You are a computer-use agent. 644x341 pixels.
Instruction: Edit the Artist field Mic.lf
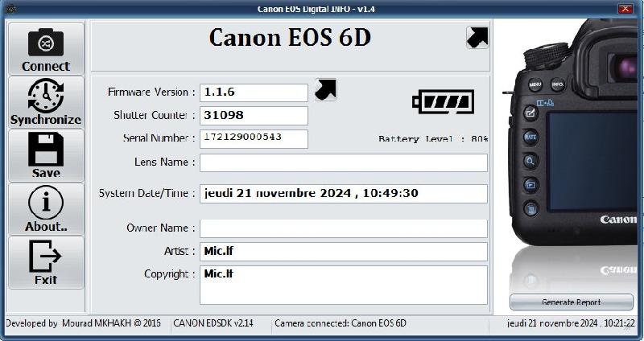(x=344, y=251)
